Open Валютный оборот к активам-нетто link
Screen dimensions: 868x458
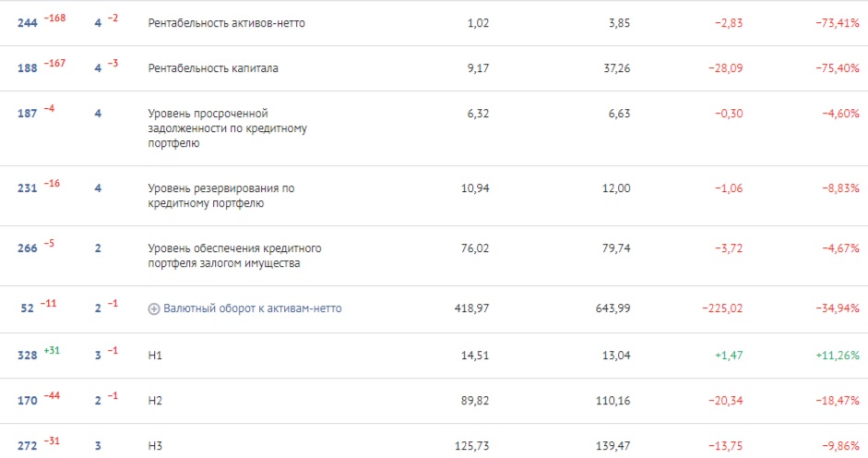[x=252, y=308]
